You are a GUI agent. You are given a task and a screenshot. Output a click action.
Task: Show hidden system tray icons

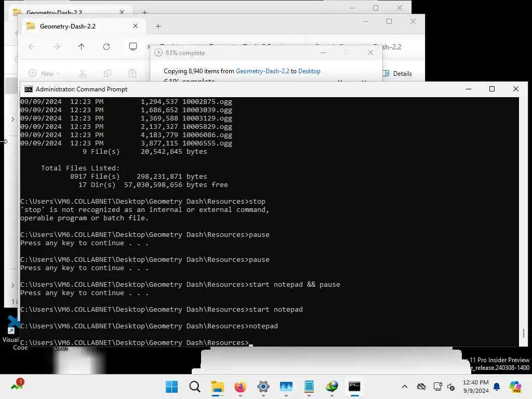[404, 387]
